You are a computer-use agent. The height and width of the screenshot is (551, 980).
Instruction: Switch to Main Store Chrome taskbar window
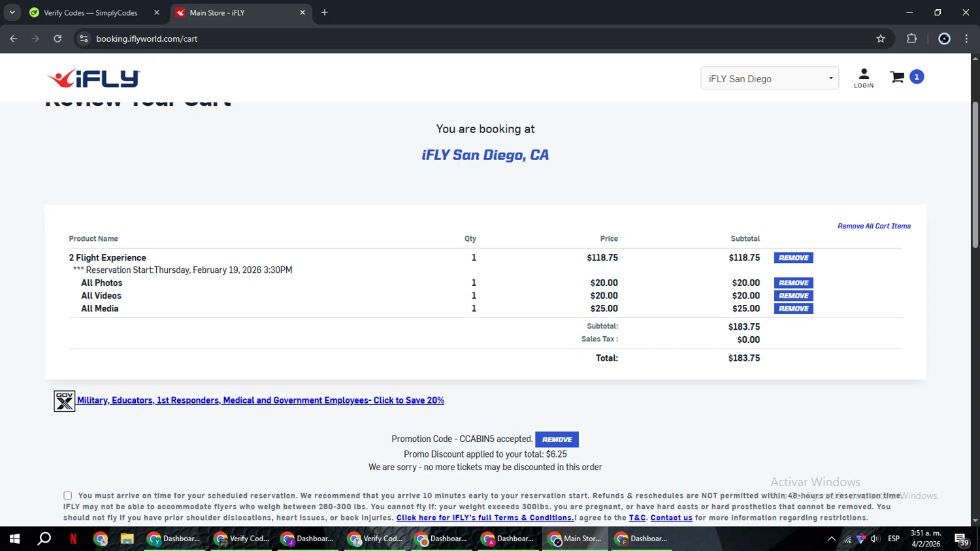click(x=576, y=539)
